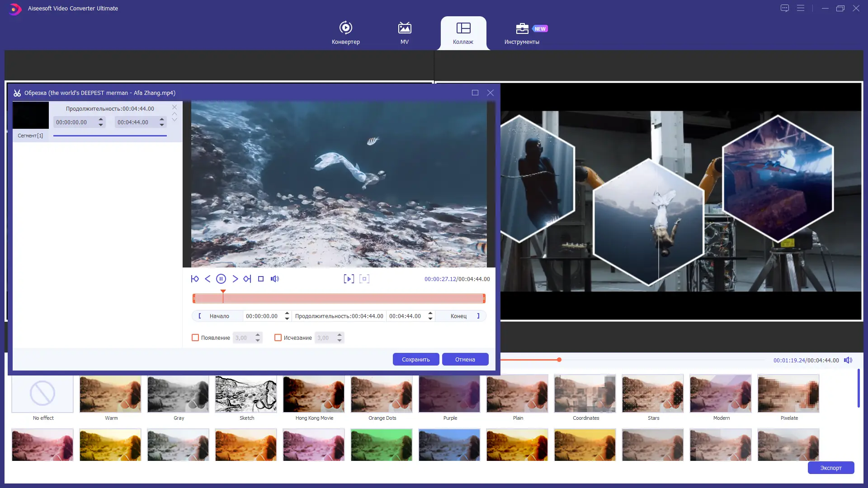Step to previous frame arrow
Viewport: 868px width, 488px height.
[208, 279]
